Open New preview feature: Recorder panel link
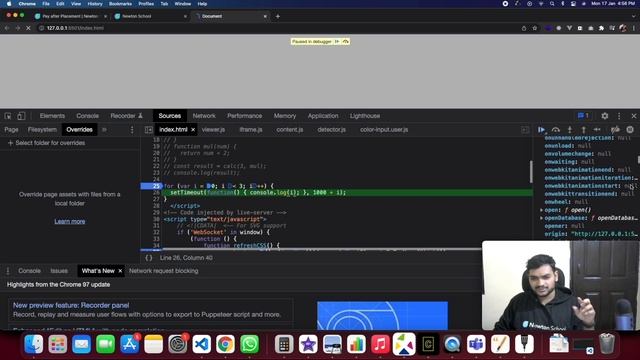This screenshot has height=360, width=640. [71, 305]
